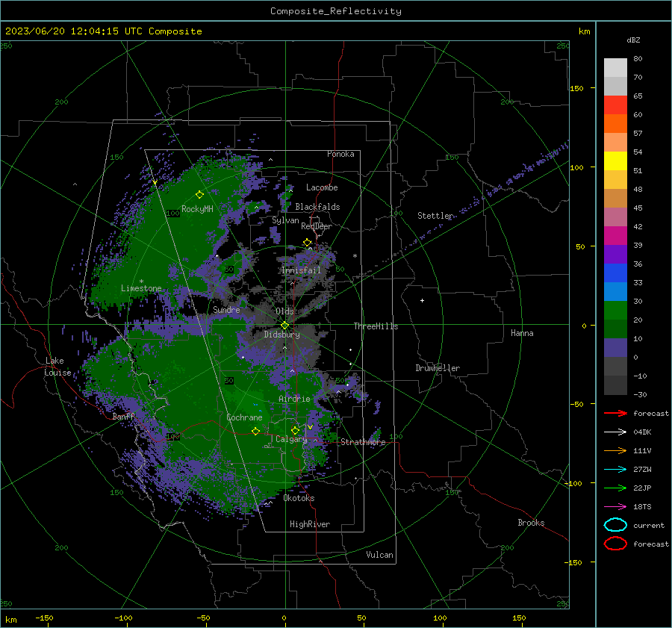Viewport: 672px width, 628px height.
Task: Select the blue 33-36 dBZ color swatch
Action: (x=615, y=273)
